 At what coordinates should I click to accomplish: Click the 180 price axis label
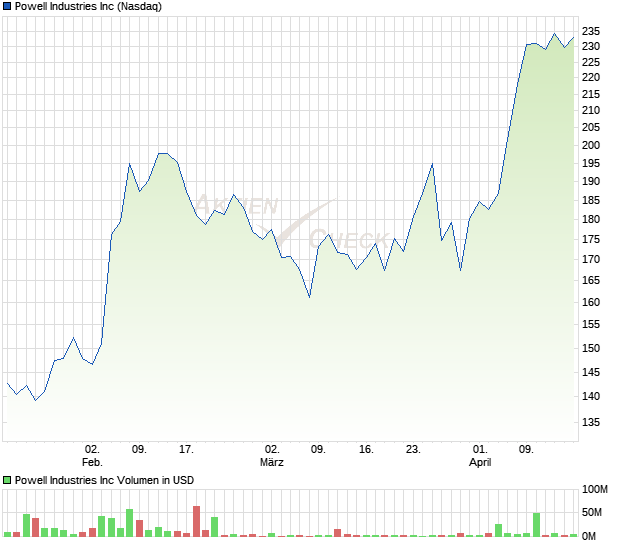pos(591,219)
